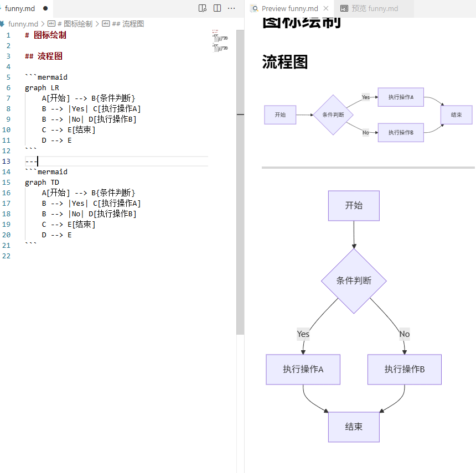Click line 8 code with |Yes| C[执行操作A]
The image size is (476, 473).
pos(91,109)
